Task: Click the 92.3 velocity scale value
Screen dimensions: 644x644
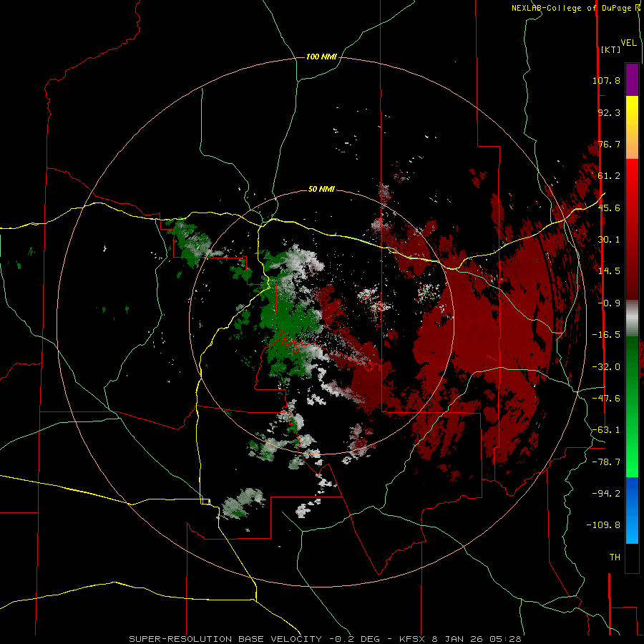Action: point(609,112)
